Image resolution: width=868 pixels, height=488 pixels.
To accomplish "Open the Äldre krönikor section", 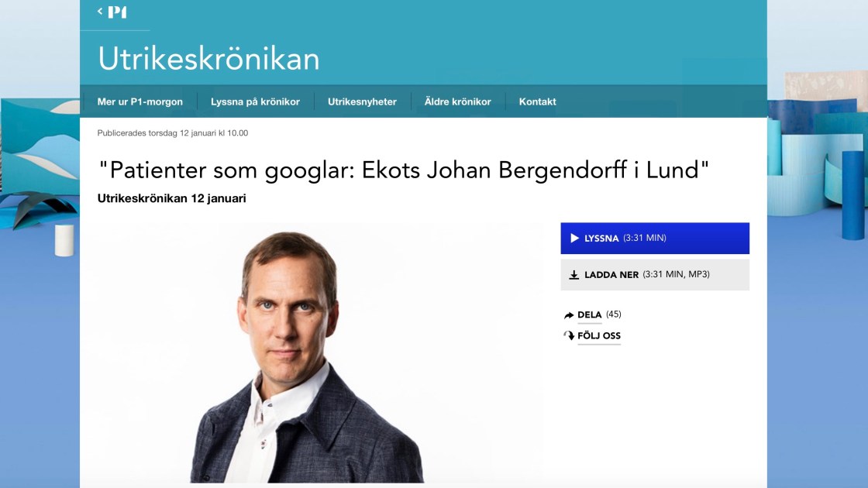I will point(457,101).
